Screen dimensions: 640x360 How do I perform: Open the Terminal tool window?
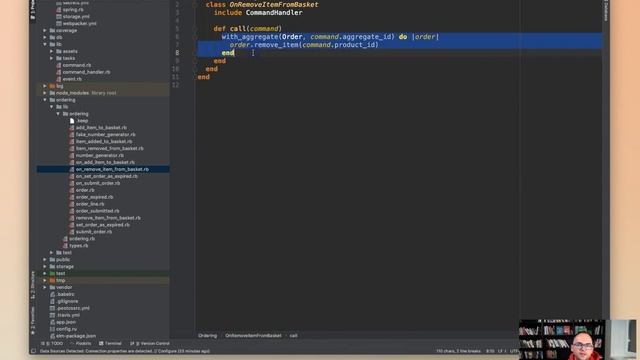click(x=110, y=344)
